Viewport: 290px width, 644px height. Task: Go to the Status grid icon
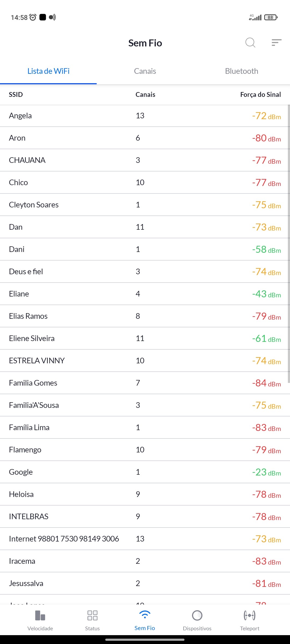[x=92, y=615]
